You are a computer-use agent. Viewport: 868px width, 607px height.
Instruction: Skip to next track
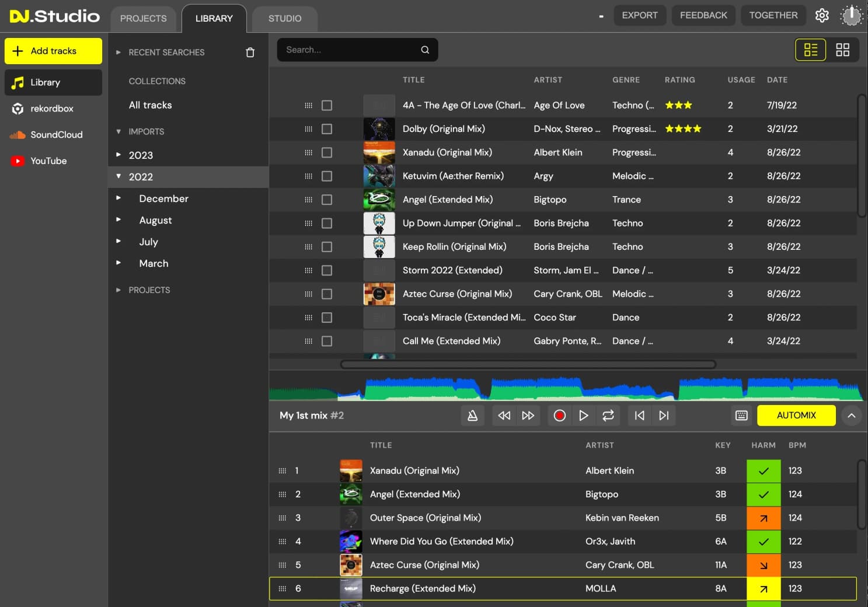pos(664,416)
